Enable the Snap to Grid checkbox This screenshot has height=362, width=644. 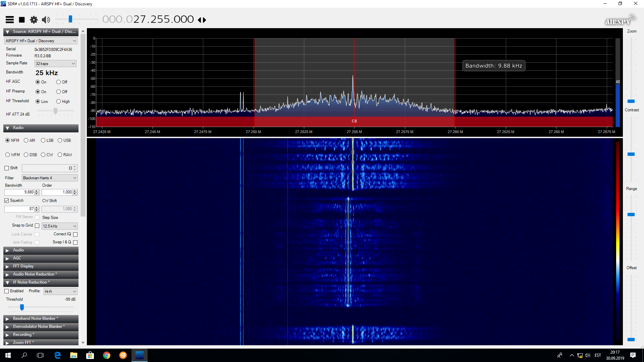pos(37,226)
